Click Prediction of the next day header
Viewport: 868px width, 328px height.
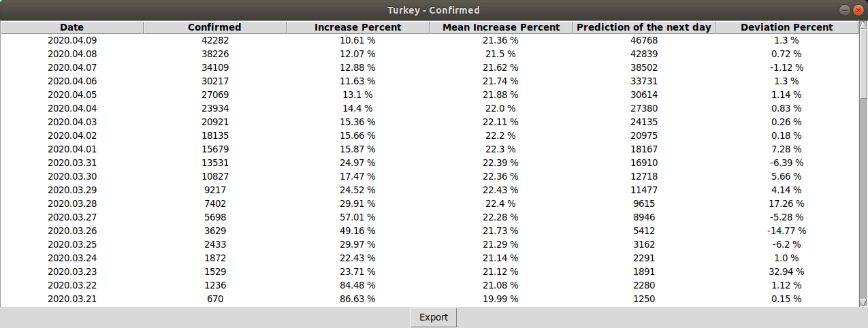[x=643, y=27]
